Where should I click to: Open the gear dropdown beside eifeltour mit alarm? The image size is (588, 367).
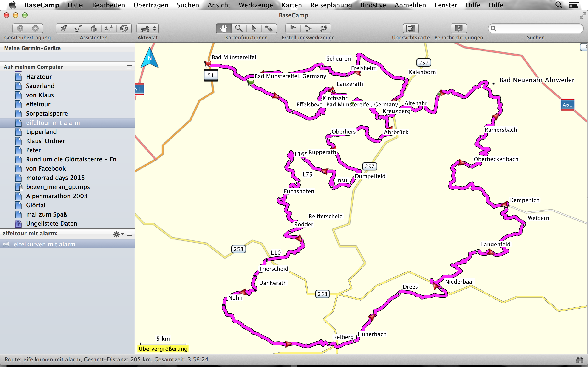118,234
